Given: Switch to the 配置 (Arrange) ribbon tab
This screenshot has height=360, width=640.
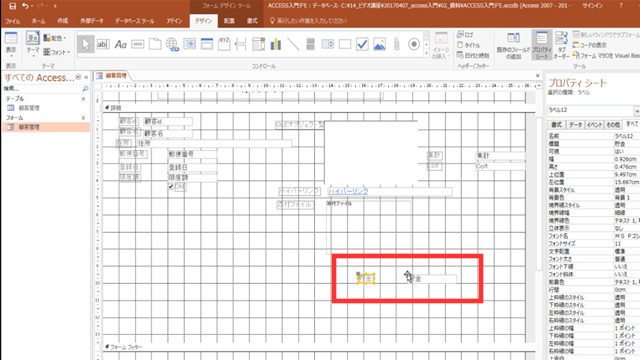Looking at the screenshot, I should pyautogui.click(x=229, y=21).
